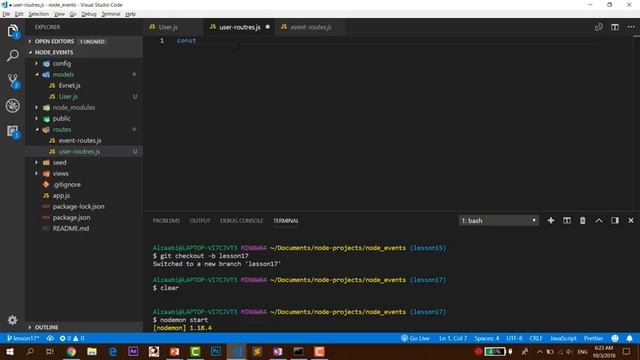Screen dimensions: 640x360
Task: Open errors and warnings count in status bar
Action: (x=72, y=338)
